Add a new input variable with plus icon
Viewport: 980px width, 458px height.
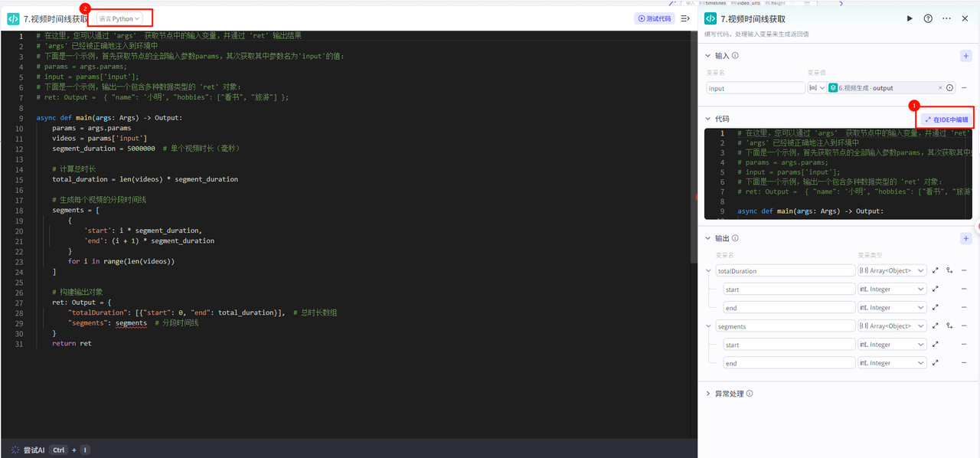click(965, 56)
